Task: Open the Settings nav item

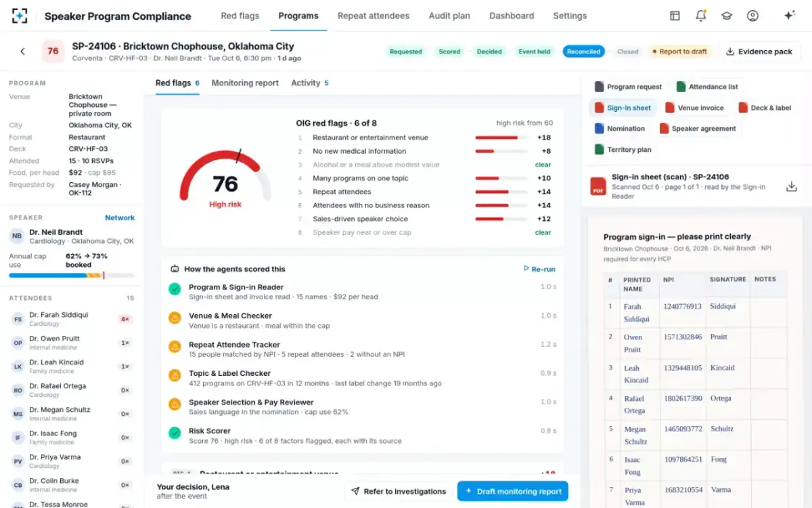Action: [x=570, y=16]
